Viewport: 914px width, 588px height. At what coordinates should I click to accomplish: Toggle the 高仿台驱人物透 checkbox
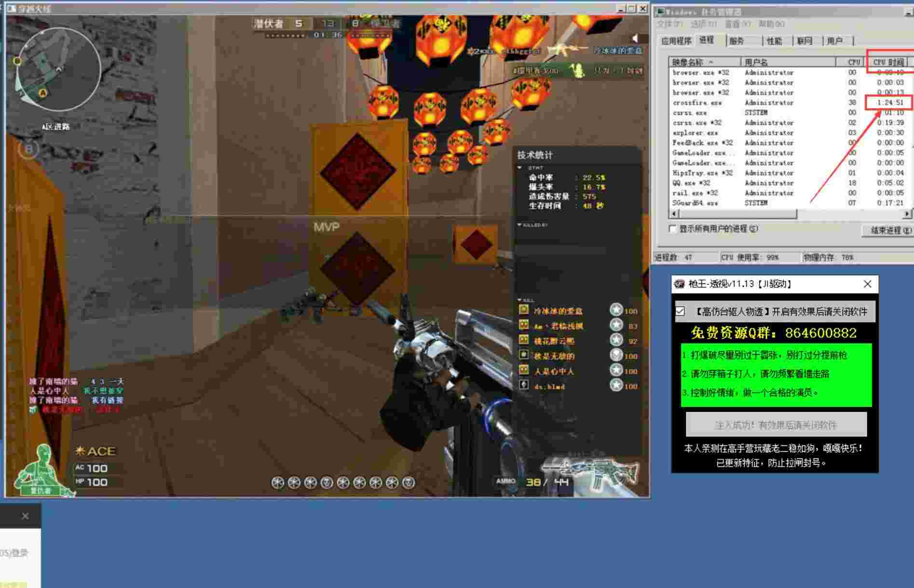pyautogui.click(x=680, y=311)
